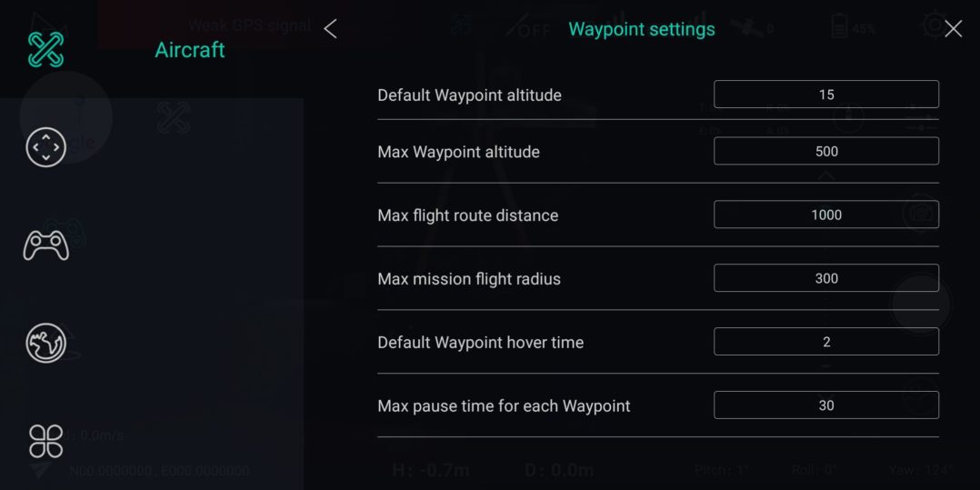
Task: Open the remote controller gamepad settings
Action: (x=45, y=245)
